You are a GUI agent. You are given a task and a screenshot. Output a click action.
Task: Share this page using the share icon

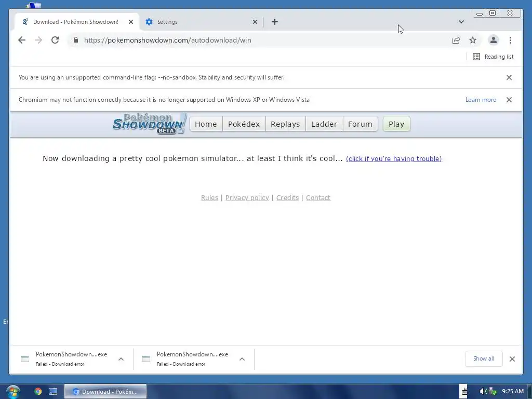[x=456, y=40]
